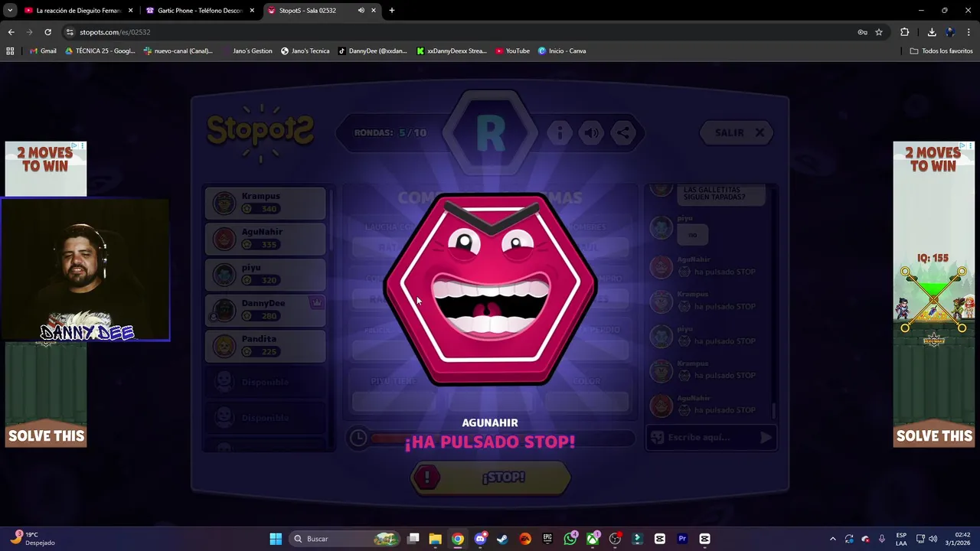Open the Inicio - Canva bookmark
This screenshot has width=980, height=551.
[562, 51]
